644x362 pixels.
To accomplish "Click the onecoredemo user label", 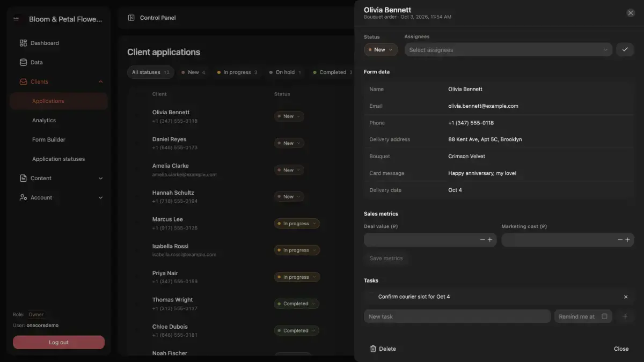I will point(42,326).
